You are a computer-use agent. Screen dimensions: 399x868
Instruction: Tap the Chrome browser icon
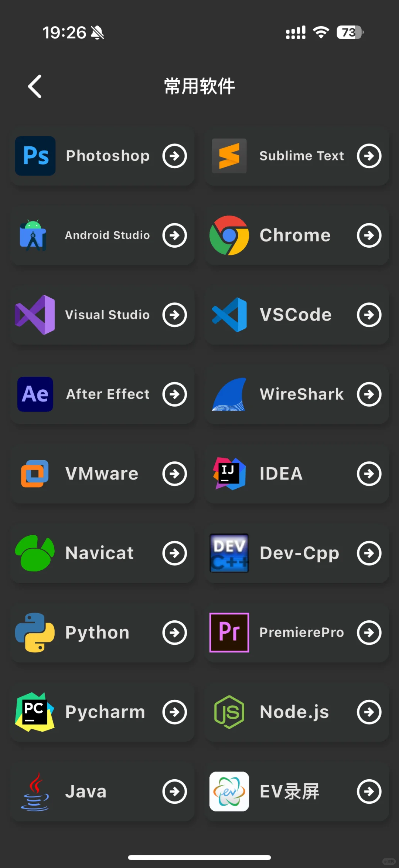229,235
